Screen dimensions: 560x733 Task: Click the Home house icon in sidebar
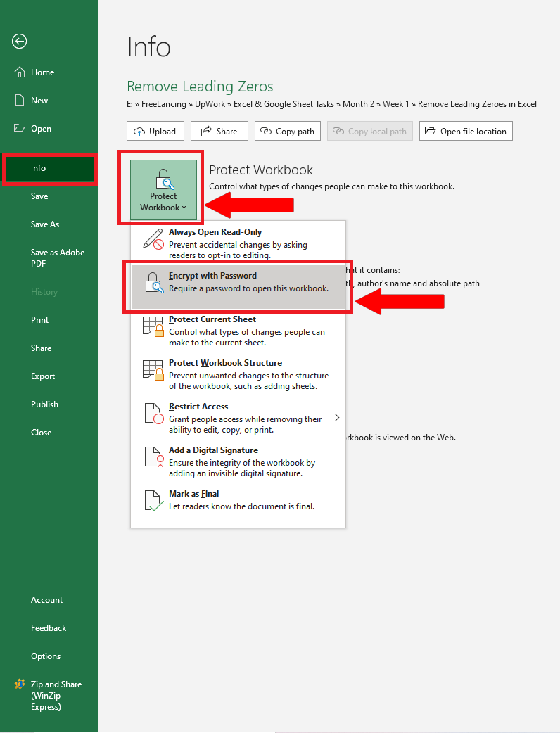[20, 72]
